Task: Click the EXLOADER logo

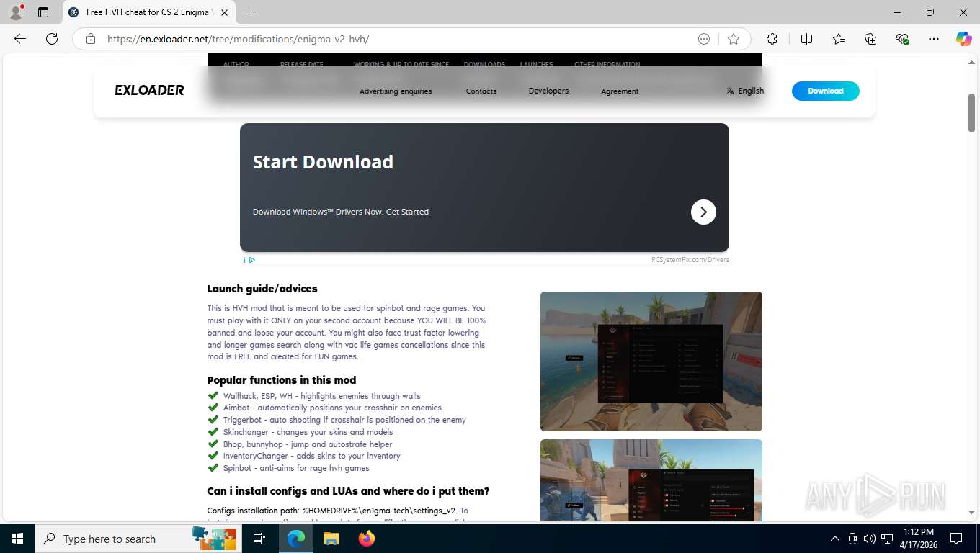Action: pyautogui.click(x=149, y=90)
